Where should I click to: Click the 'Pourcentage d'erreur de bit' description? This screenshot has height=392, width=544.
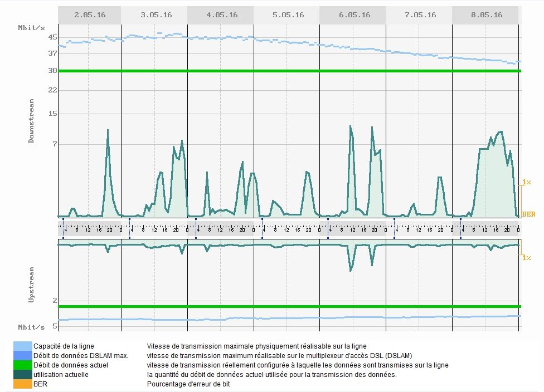(x=188, y=384)
